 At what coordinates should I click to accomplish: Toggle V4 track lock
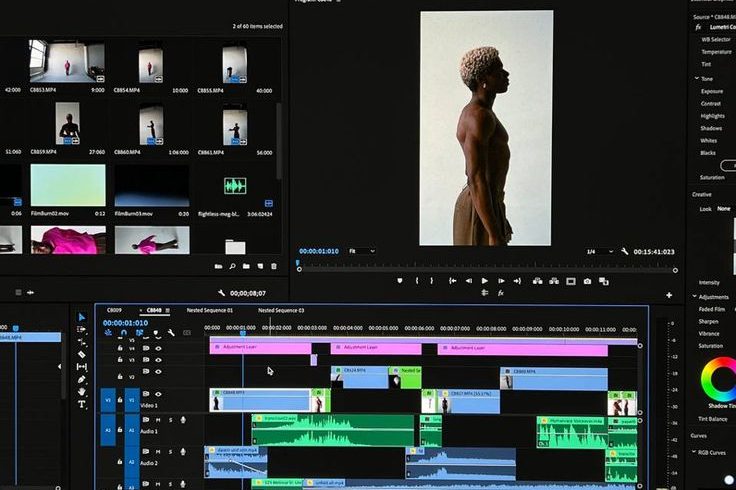(120, 348)
